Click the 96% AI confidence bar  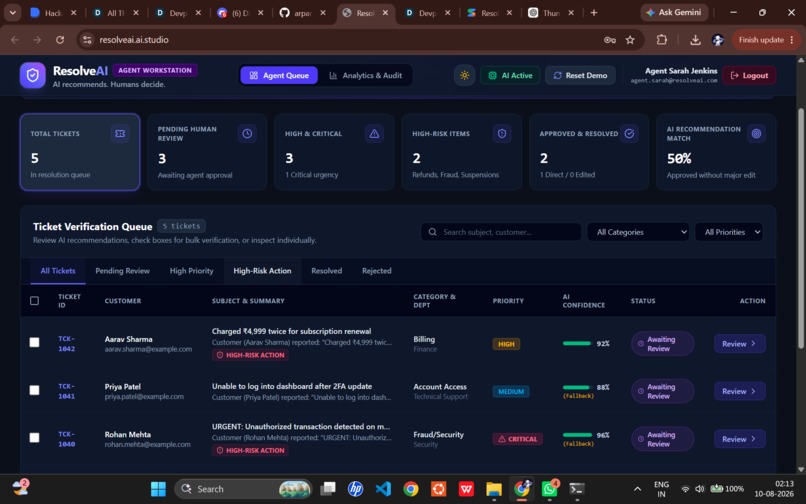(577, 435)
